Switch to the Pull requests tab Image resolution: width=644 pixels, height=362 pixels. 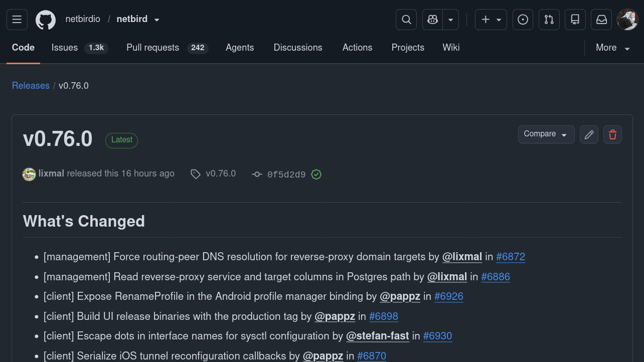tap(167, 48)
